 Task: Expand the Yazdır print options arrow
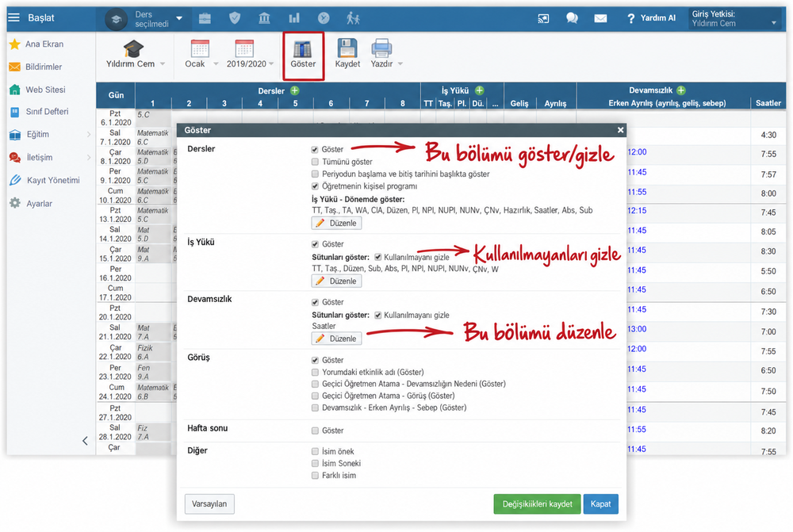(400, 64)
